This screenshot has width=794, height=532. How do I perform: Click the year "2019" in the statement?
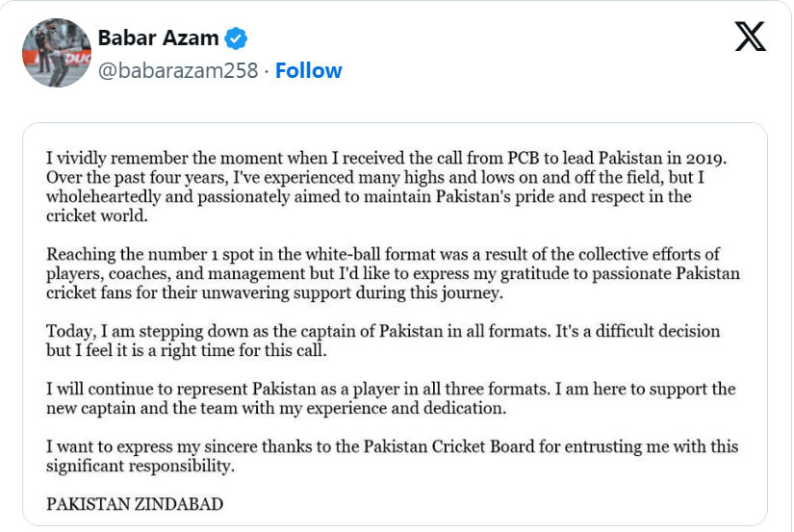tap(712, 158)
